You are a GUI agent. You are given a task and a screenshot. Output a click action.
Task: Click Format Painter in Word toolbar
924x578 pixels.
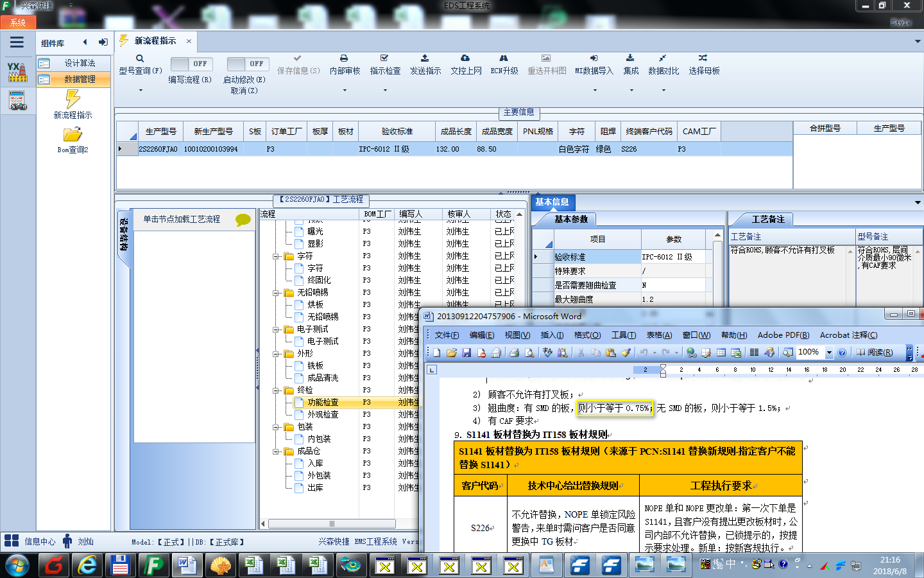click(x=626, y=353)
